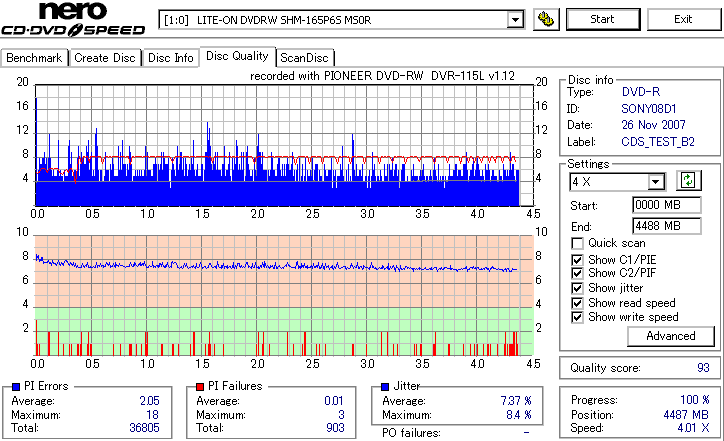The image size is (724, 441).
Task: Toggle Show write speed checkbox
Action: pos(577,317)
